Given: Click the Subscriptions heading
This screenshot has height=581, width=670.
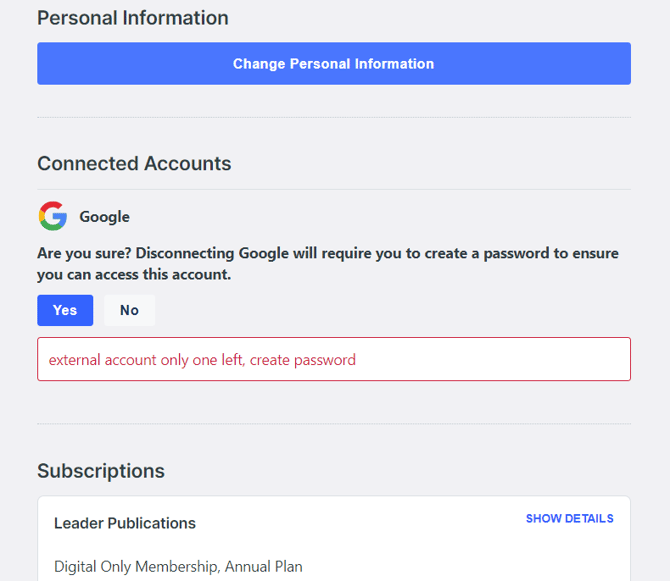Looking at the screenshot, I should tap(101, 471).
